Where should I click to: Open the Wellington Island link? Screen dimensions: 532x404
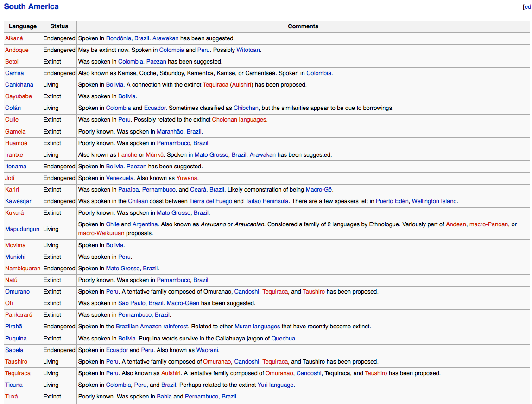(434, 201)
